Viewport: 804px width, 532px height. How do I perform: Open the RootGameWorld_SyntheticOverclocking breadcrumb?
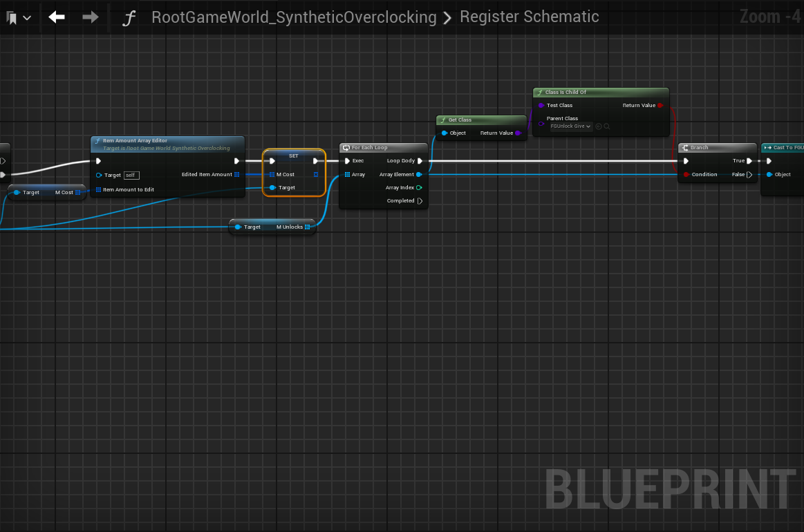click(294, 17)
